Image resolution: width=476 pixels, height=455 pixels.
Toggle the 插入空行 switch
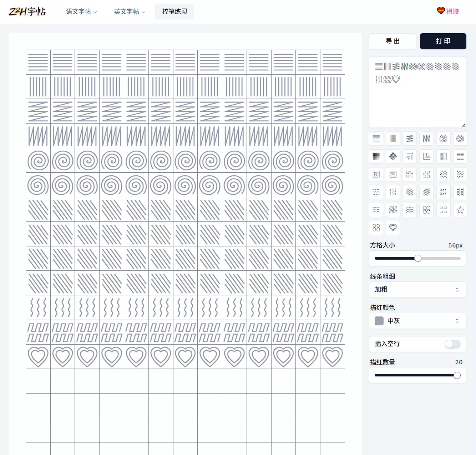click(x=452, y=344)
